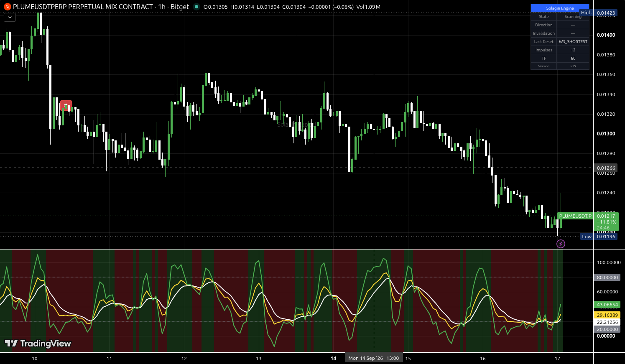Click the 0.01300 price scale label
The width and height of the screenshot is (625, 364).
606,134
